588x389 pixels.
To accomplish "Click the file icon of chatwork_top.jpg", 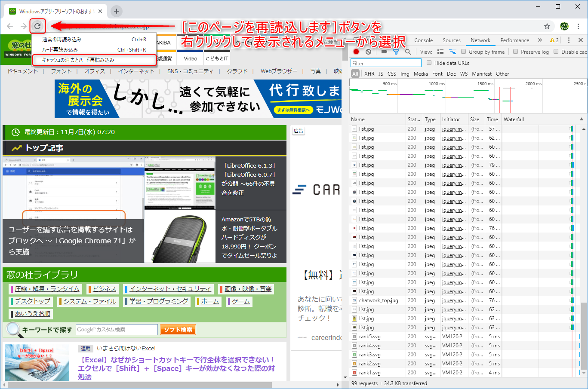I will coord(354,300).
